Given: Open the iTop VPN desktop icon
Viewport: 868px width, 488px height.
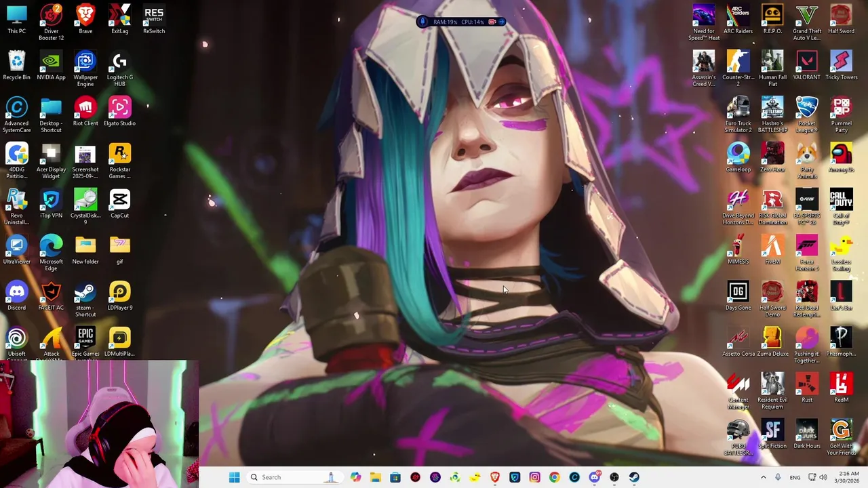Looking at the screenshot, I should [x=51, y=203].
